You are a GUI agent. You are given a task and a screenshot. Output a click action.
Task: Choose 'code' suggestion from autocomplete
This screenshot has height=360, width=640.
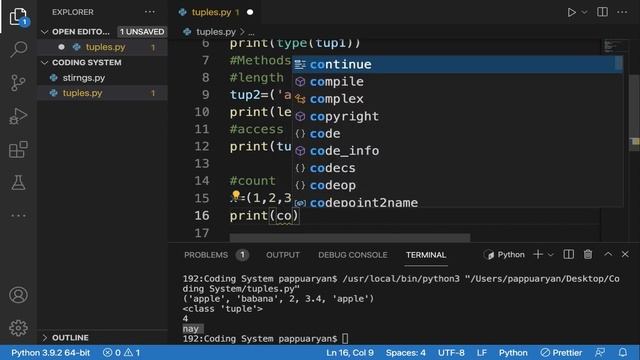click(x=457, y=133)
